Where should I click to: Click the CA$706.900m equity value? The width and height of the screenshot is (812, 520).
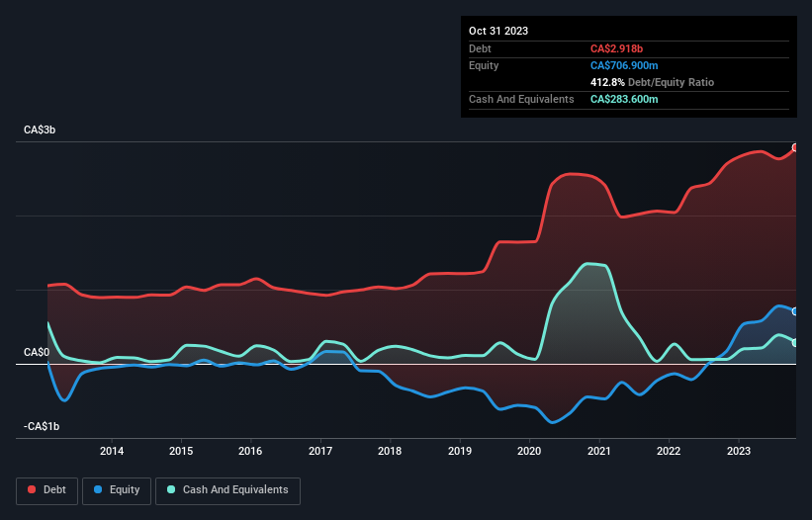click(624, 65)
